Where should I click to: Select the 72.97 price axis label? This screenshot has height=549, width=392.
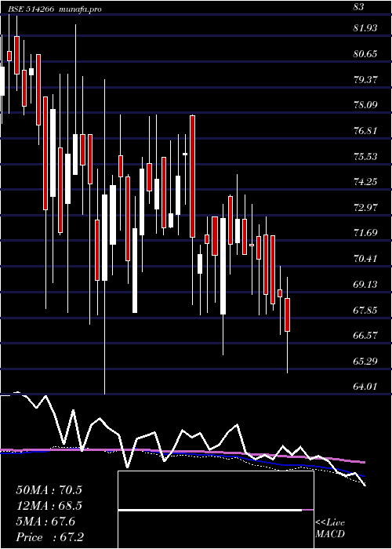(366, 208)
